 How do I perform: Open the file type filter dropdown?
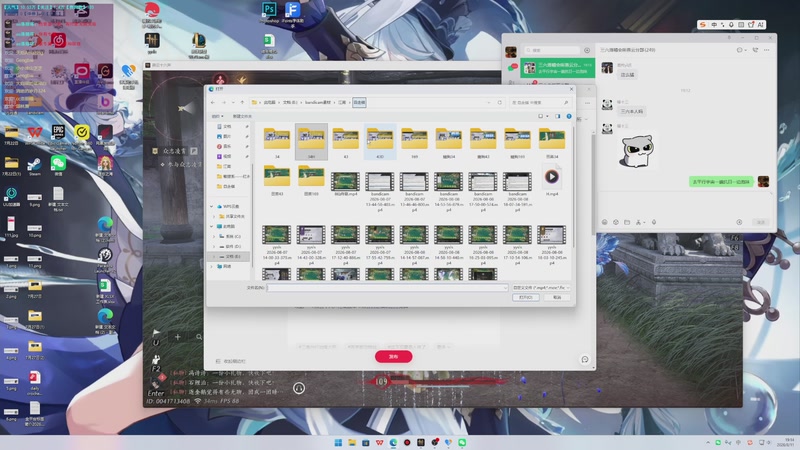pyautogui.click(x=541, y=288)
